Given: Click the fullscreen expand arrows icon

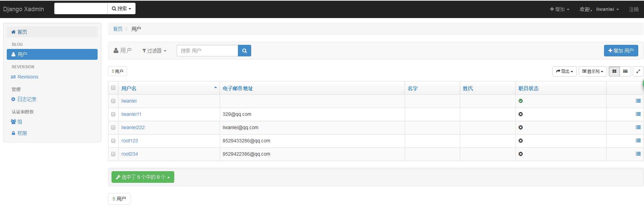Looking at the screenshot, I should 638,71.
